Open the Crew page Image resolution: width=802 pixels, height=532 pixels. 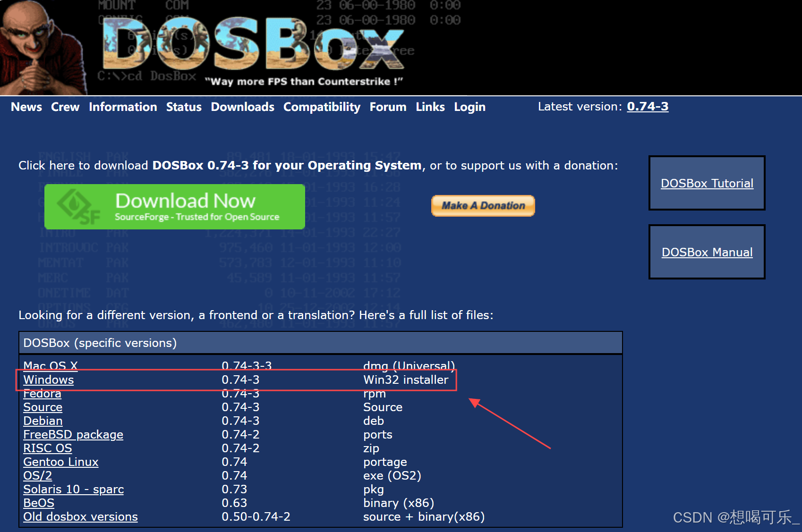tap(65, 107)
